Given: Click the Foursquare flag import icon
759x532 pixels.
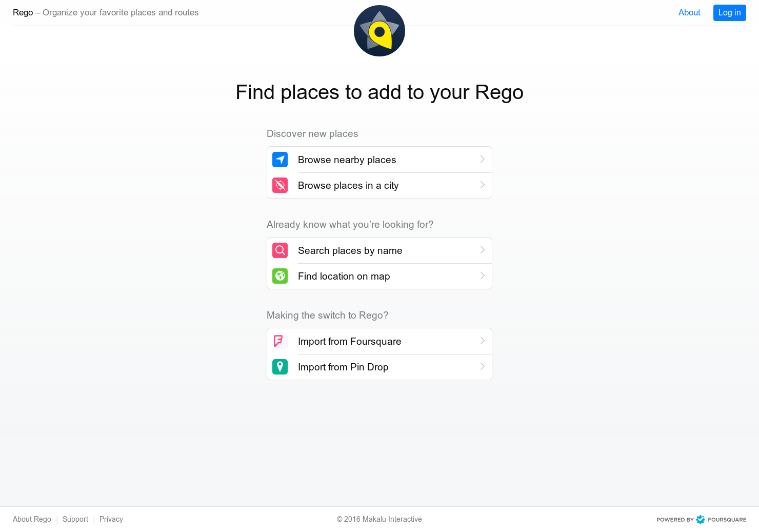Looking at the screenshot, I should (x=280, y=341).
